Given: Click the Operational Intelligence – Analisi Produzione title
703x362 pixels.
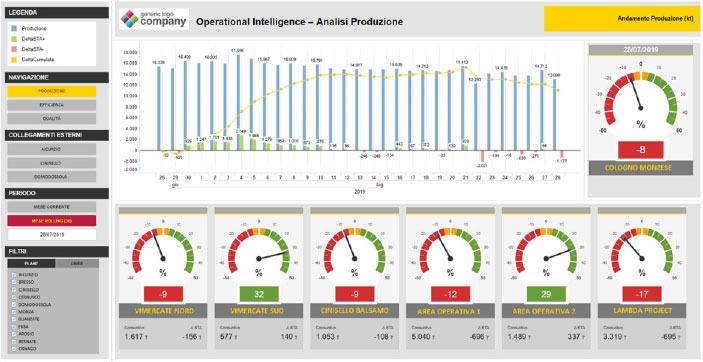Looking at the screenshot, I should (299, 21).
